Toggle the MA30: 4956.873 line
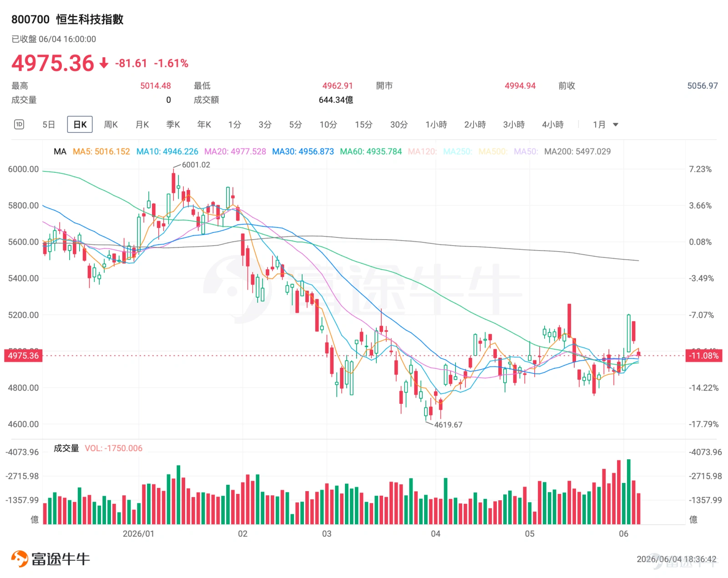 coord(303,151)
